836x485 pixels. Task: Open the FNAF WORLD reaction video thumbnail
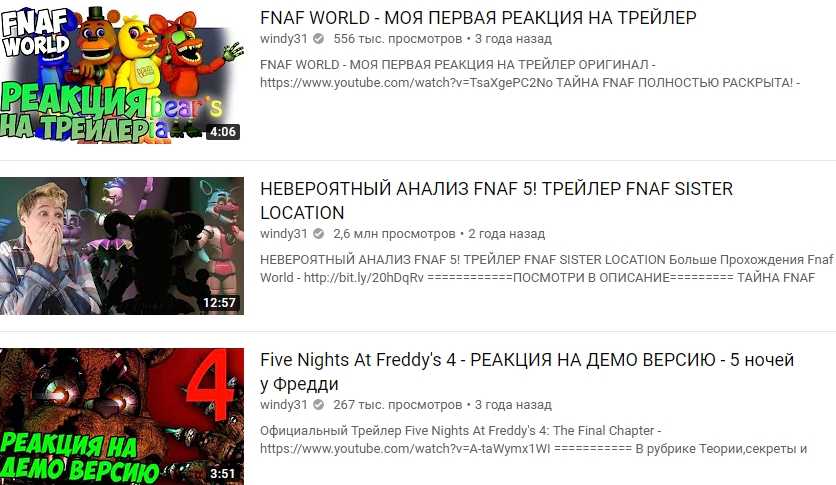pos(122,74)
